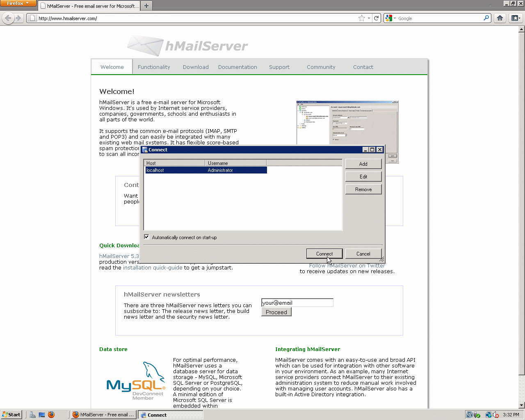Click the your@email newsletter input field
525x420 pixels.
click(x=297, y=303)
